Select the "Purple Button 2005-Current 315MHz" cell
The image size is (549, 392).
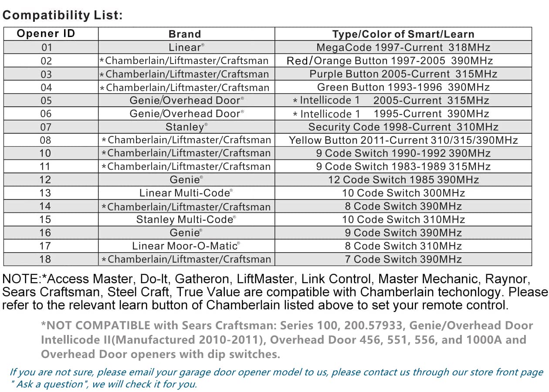[x=403, y=74]
